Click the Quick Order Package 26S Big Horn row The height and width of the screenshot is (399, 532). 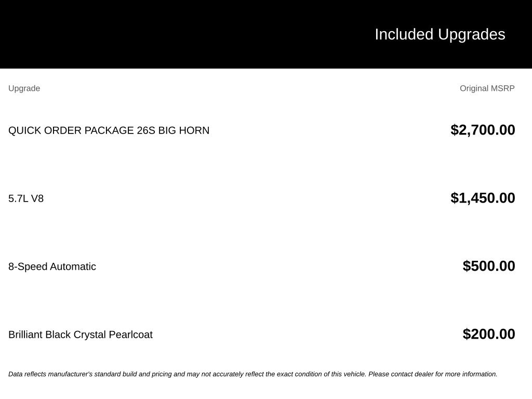[261, 130]
